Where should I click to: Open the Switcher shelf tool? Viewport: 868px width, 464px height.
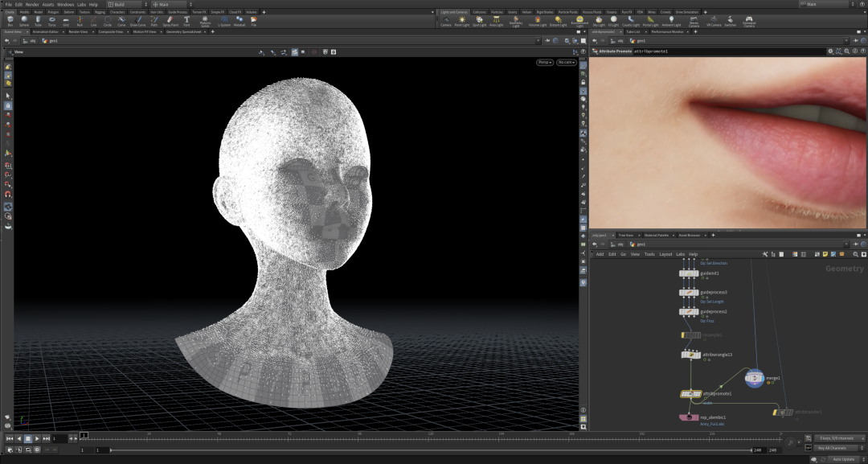(x=731, y=21)
